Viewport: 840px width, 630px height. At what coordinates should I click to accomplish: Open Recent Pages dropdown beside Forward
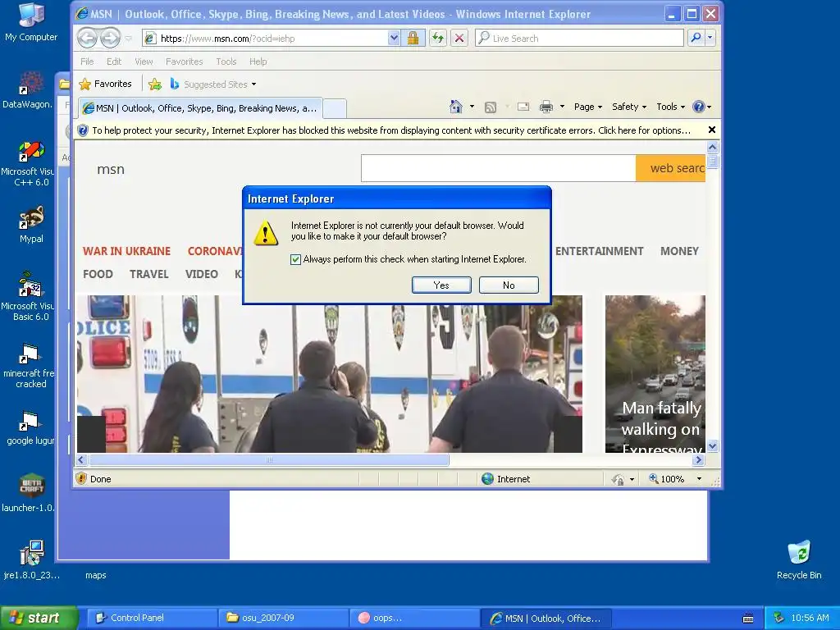click(129, 39)
